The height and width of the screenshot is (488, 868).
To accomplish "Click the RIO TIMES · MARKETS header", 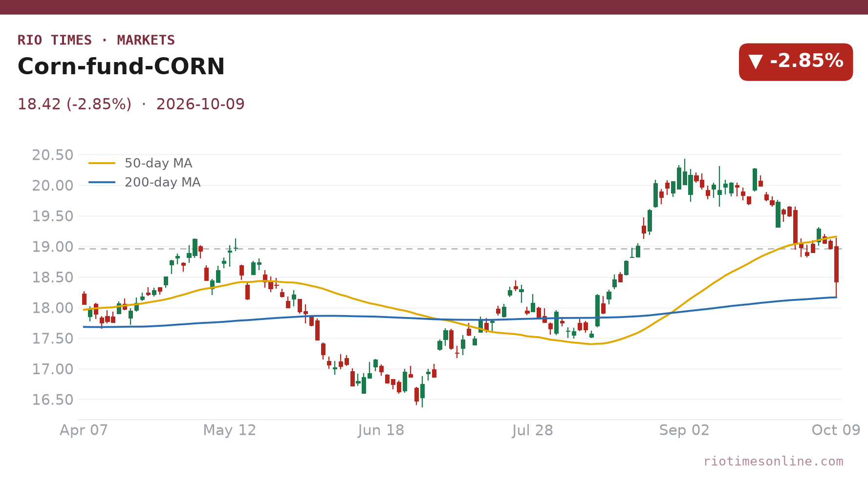I will (96, 40).
